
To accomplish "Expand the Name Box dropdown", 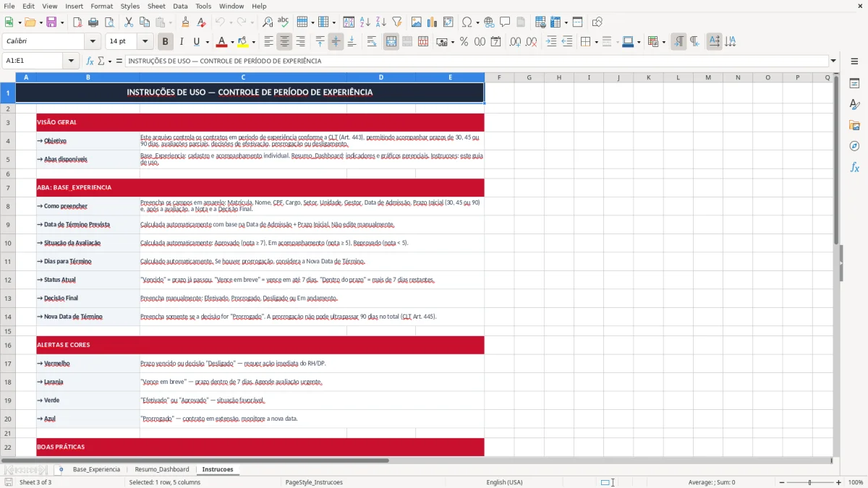I will 71,61.
